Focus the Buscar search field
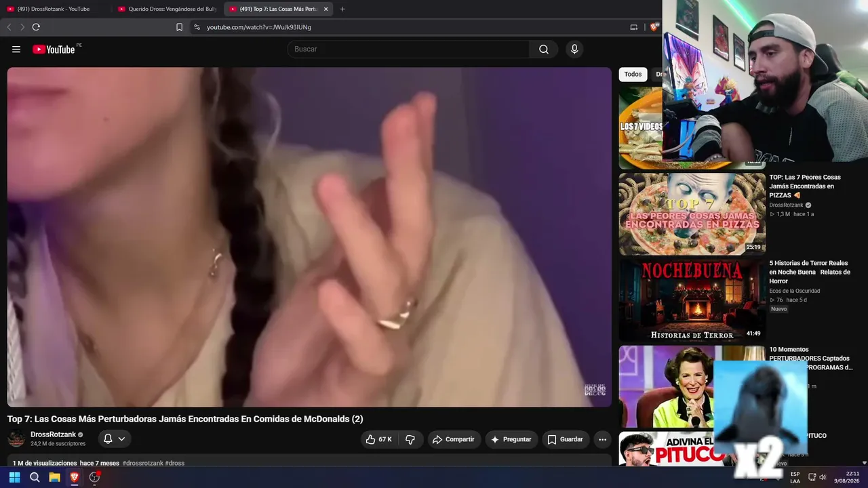Screen dimensions: 868x488 click(x=408, y=49)
